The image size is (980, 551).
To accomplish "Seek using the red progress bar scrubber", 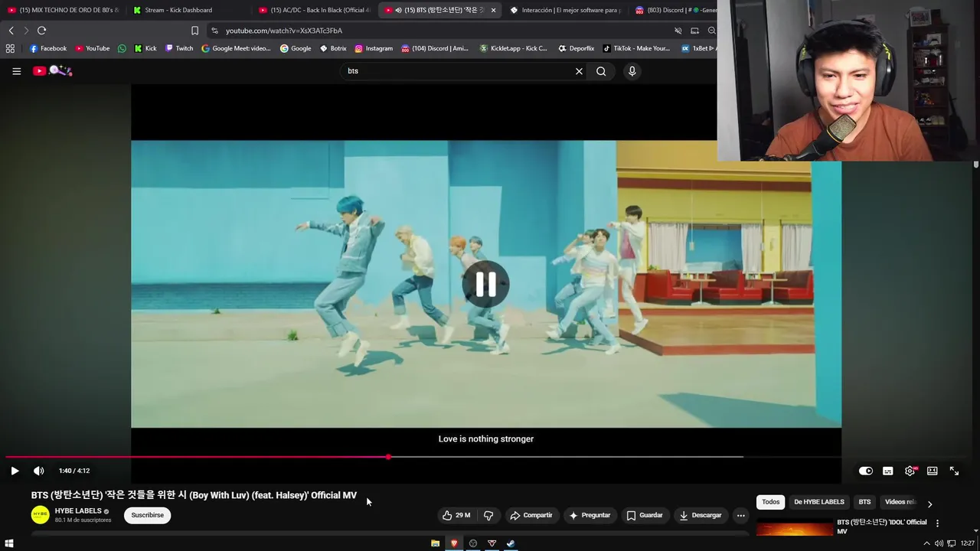I will tap(388, 457).
